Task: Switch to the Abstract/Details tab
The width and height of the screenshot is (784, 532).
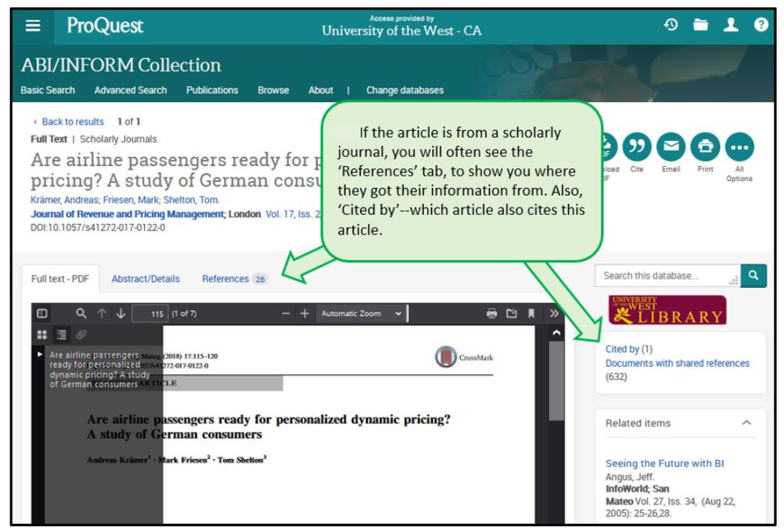Action: point(146,278)
